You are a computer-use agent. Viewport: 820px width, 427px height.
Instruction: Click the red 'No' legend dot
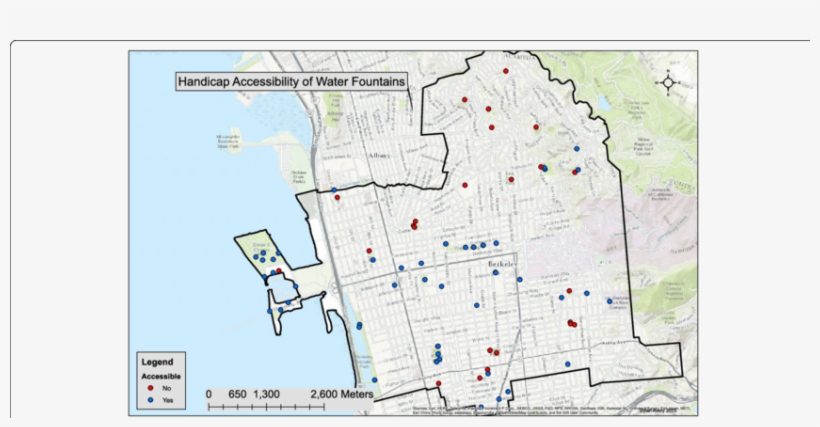click(151, 388)
